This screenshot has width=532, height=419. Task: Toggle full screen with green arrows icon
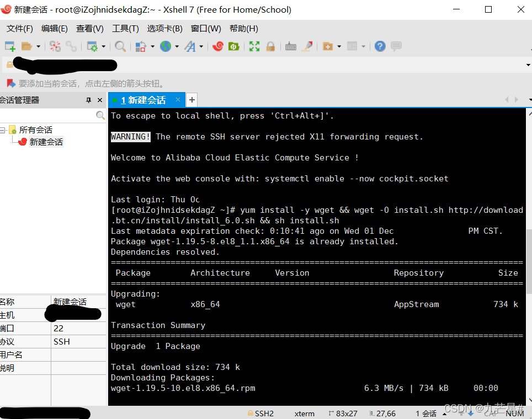[254, 46]
